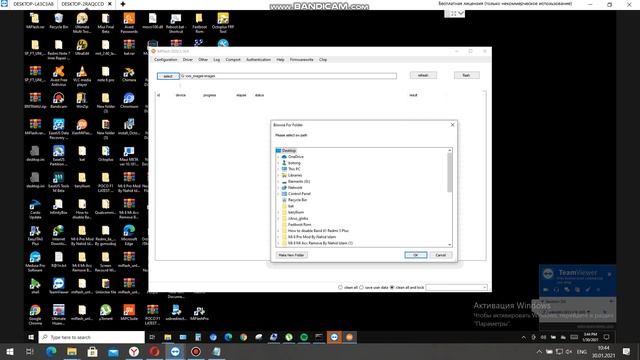Open the Mail app in the bottom taskbar
640x360 pixels.
point(113,351)
